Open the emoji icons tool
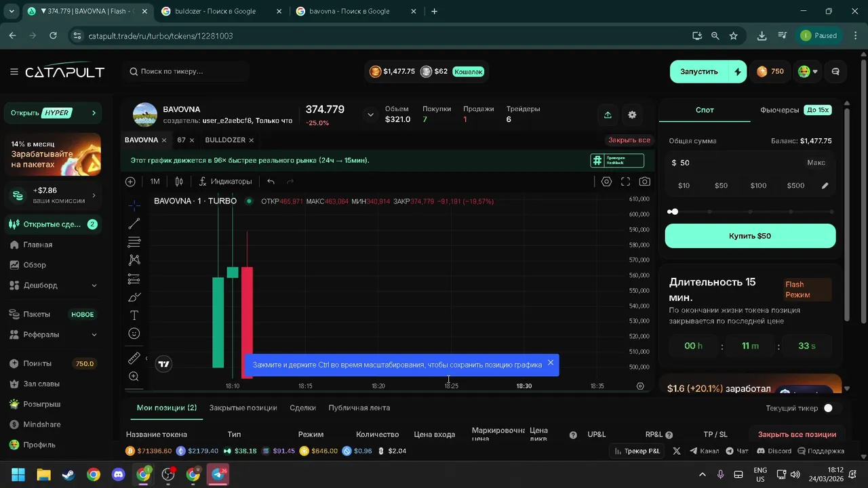Screen dimensions: 868x488 click(x=134, y=333)
